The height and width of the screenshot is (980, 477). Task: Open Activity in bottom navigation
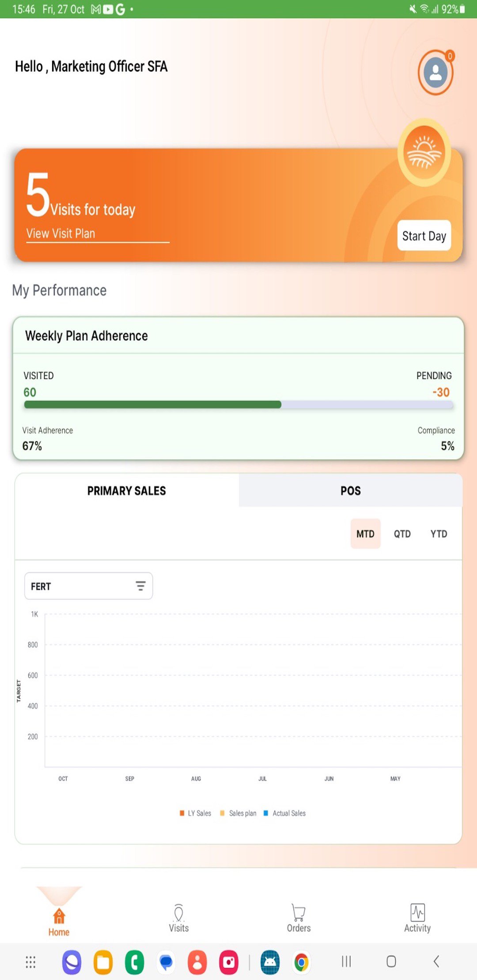pos(417,918)
